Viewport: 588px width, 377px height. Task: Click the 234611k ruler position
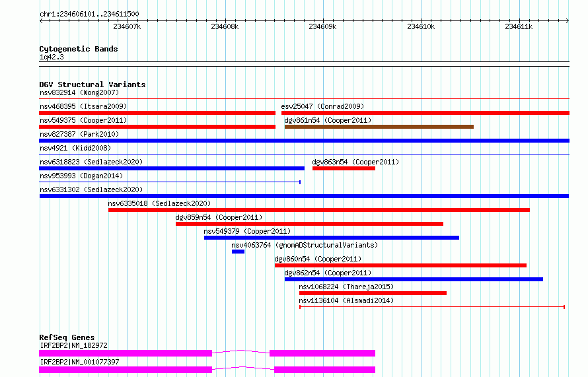click(519, 26)
